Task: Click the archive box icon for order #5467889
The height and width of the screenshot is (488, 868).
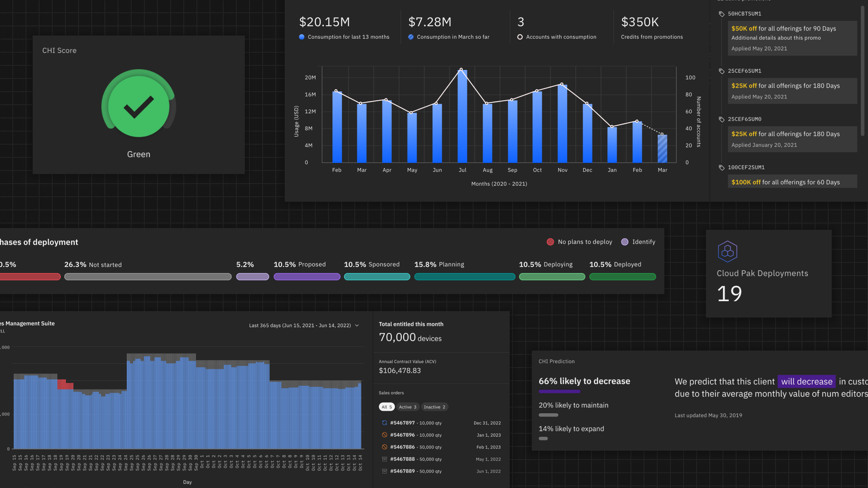Action: pos(384,471)
